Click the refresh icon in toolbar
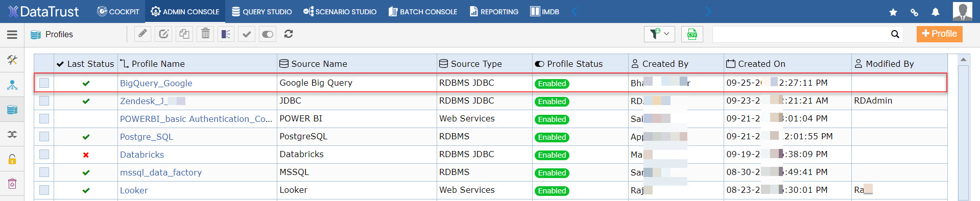The image size is (980, 201). [289, 34]
